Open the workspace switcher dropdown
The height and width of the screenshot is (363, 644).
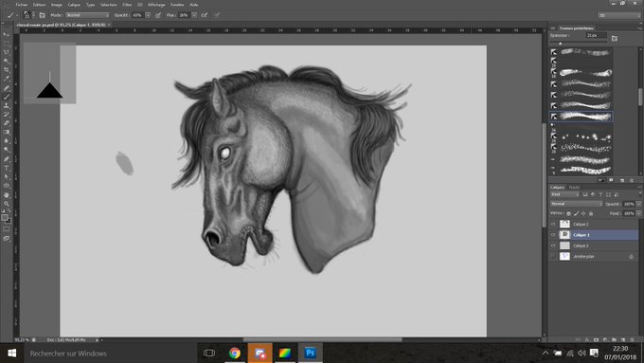pos(618,15)
